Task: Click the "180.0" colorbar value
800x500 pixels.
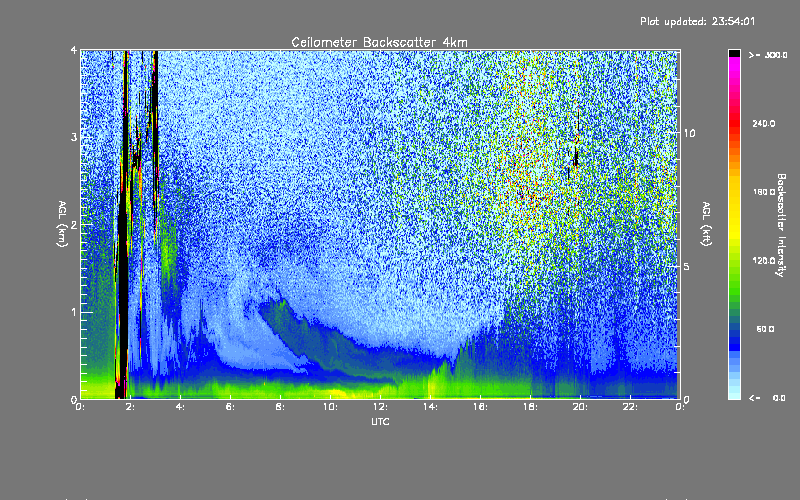Action: pyautogui.click(x=764, y=192)
